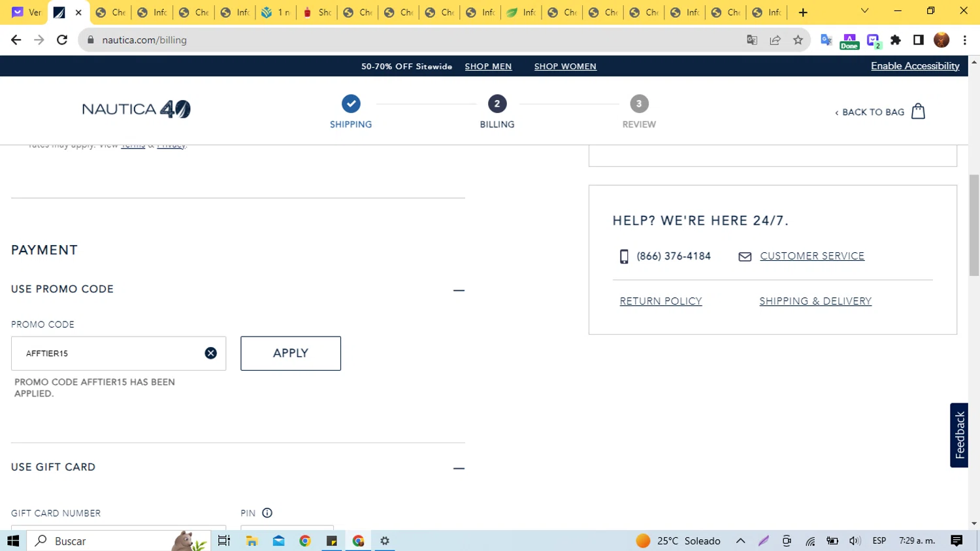The image size is (980, 551).
Task: Click the phone icon beside (866) 376-4184
Action: (624, 257)
